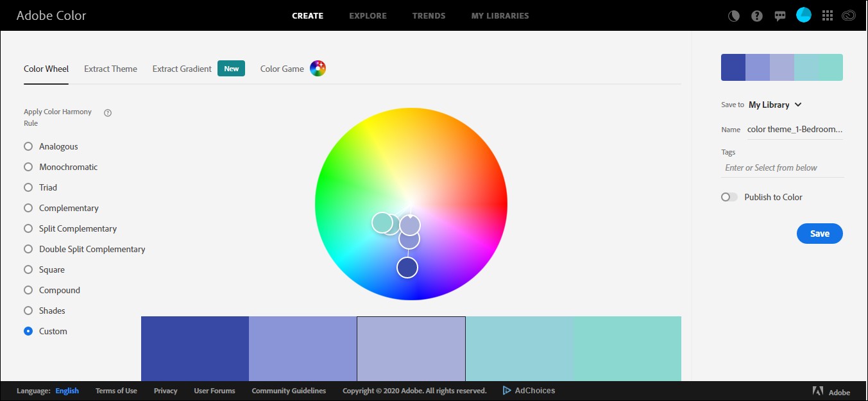Click the harmony rule help icon
This screenshot has height=401, width=868.
[108, 113]
